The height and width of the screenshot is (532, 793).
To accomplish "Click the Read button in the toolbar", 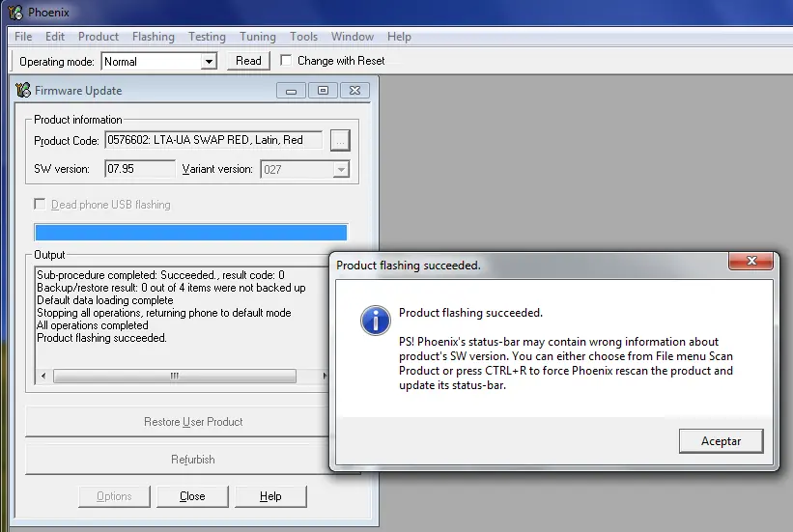I will click(248, 61).
